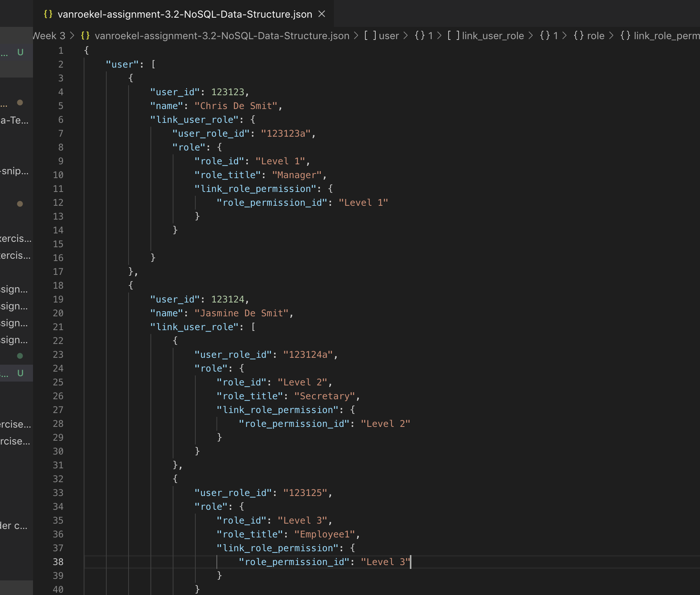Image resolution: width=700 pixels, height=595 pixels.
Task: Select the vanroekel-assignment-3.2-NoSQL-Data-Structure.json tab
Action: click(183, 14)
